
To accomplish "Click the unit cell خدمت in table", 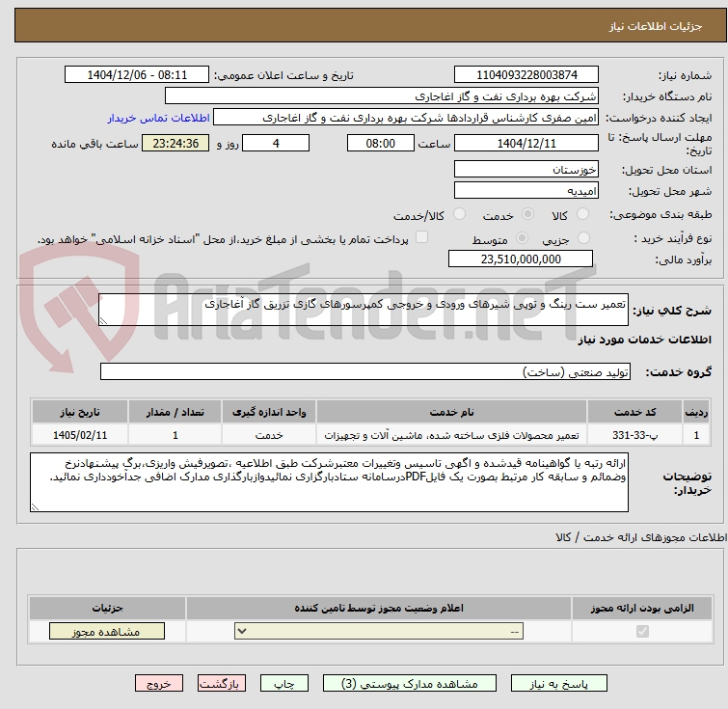I will 269,435.
